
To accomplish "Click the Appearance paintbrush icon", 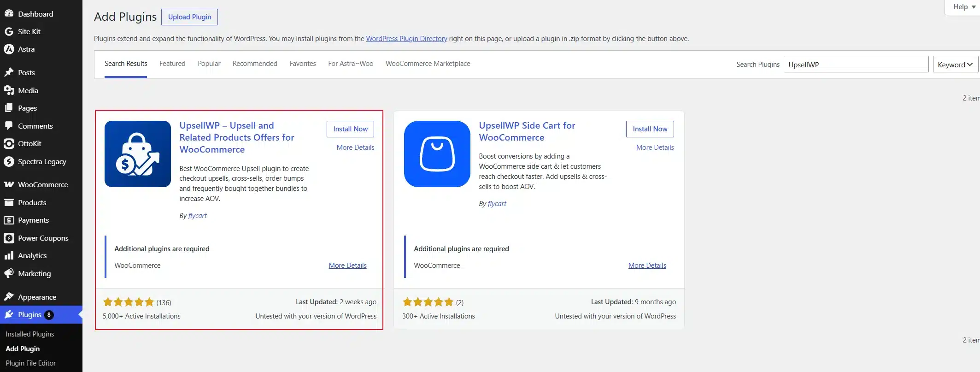I will pyautogui.click(x=9, y=297).
